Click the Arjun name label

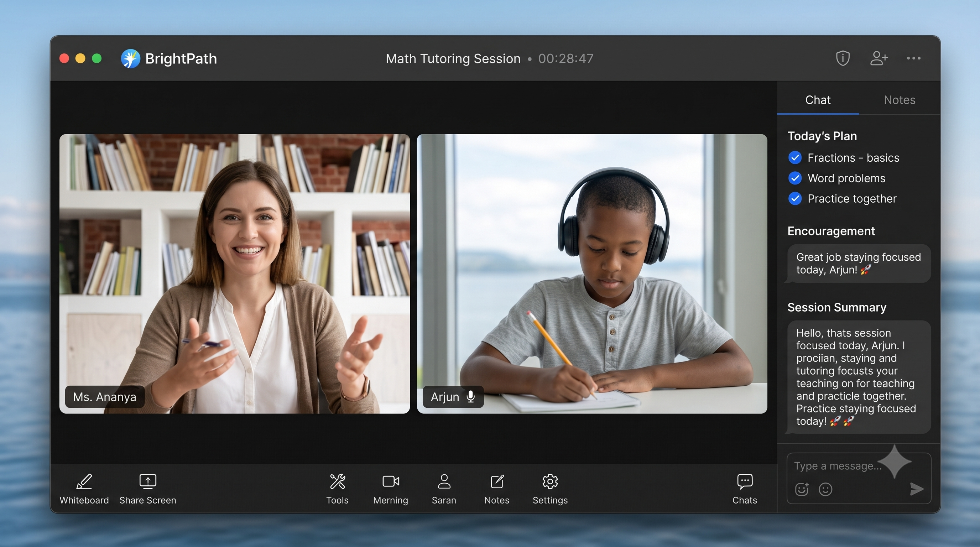(x=453, y=397)
